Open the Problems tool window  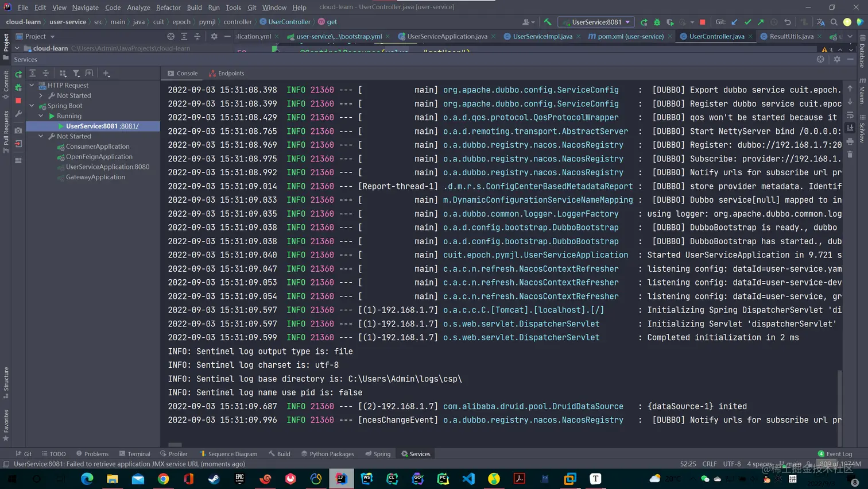click(x=92, y=454)
